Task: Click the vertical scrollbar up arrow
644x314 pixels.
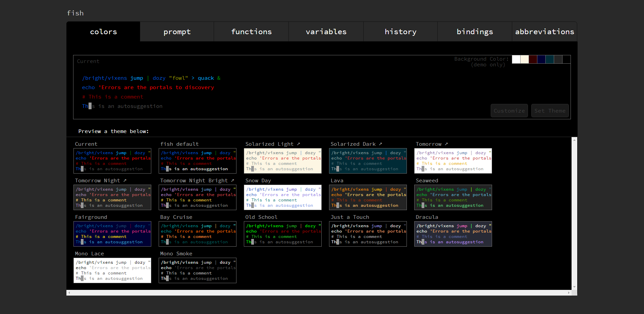Action: coord(575,140)
